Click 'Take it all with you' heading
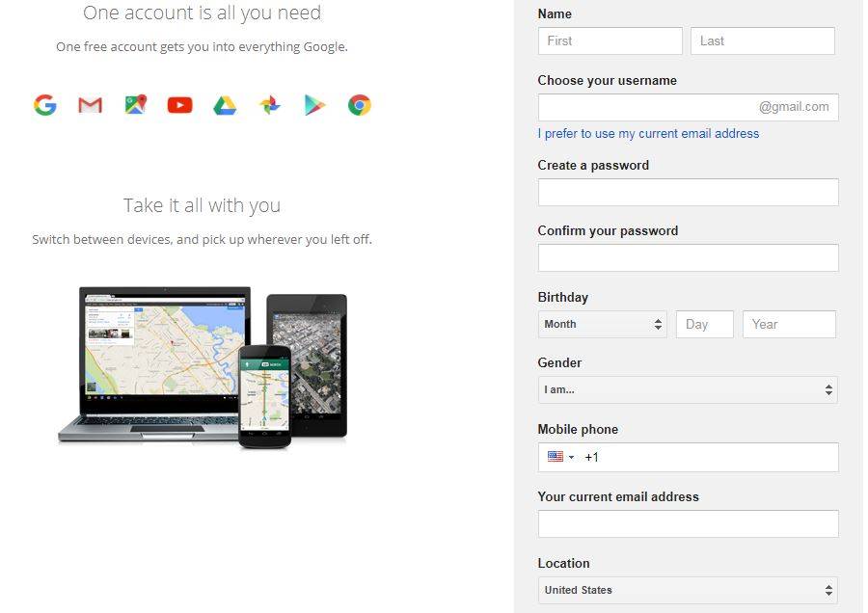Image resolution: width=868 pixels, height=613 pixels. 203,206
